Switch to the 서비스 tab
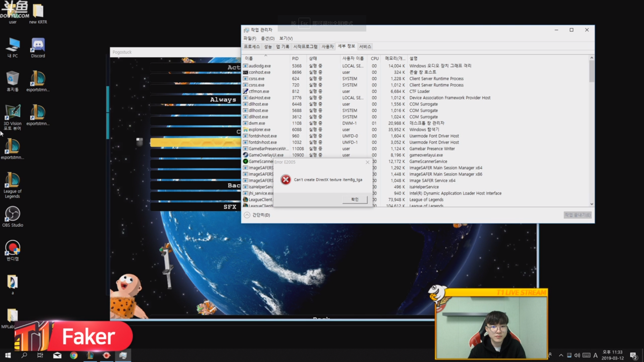644x362 pixels. coord(365,47)
